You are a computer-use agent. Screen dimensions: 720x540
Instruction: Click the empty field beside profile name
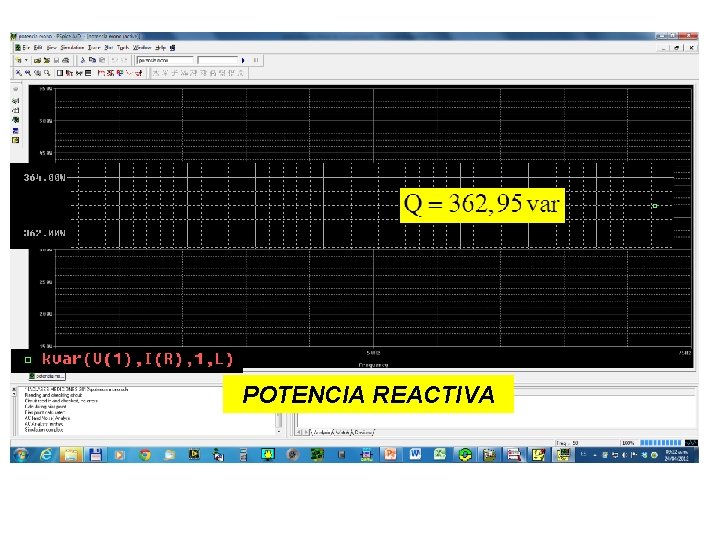(x=217, y=60)
